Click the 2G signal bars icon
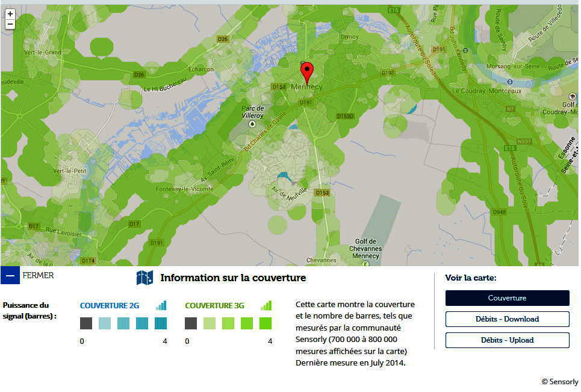 pos(161,305)
